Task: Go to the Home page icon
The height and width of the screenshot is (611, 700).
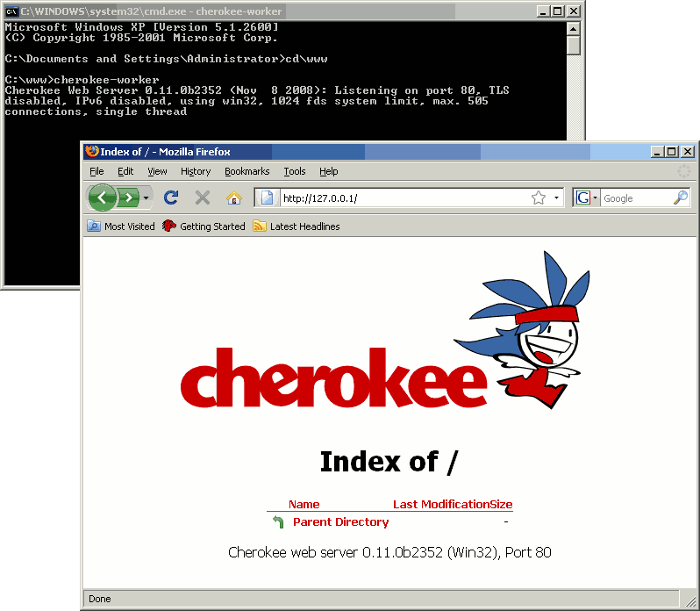Action: [233, 198]
